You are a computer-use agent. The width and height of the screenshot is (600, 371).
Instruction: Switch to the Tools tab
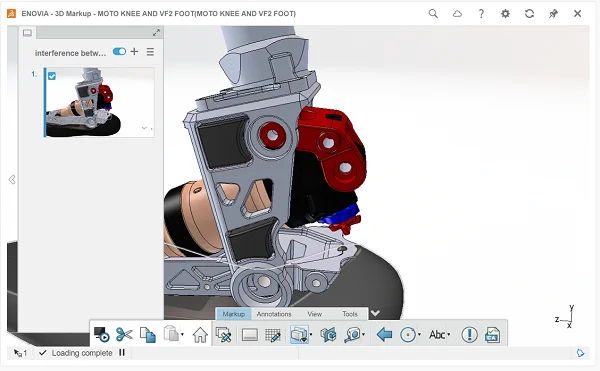coord(350,314)
